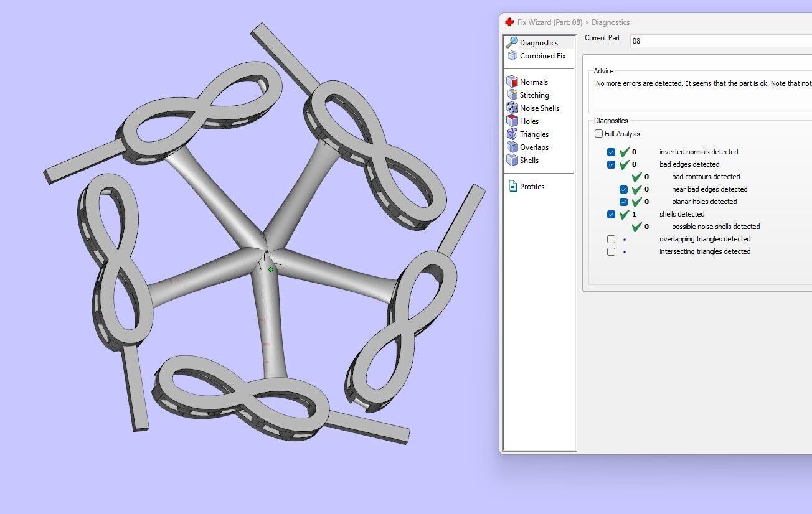Click the green check next to bad contours
Viewport: 812px width, 514px height.
click(x=637, y=177)
